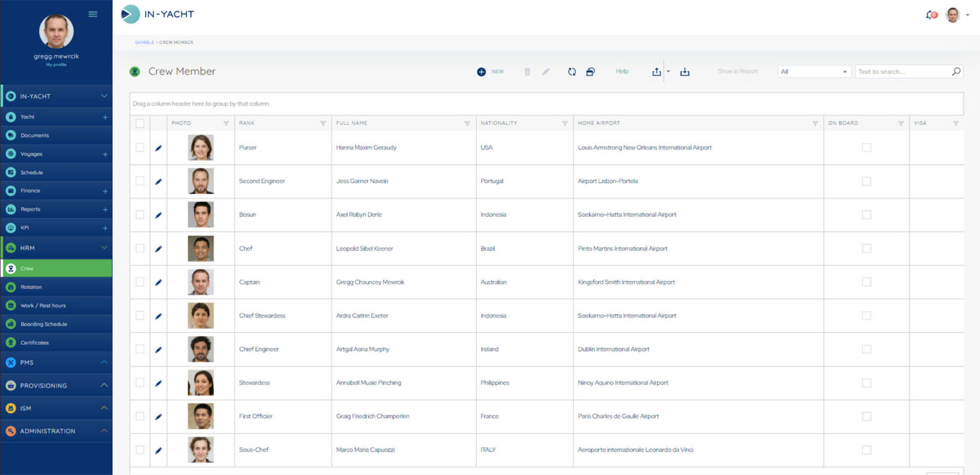Create a new crew member with NEW
This screenshot has height=475, width=980.
(490, 72)
